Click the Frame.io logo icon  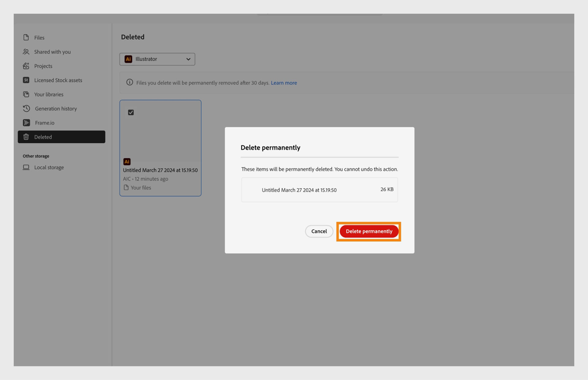click(x=26, y=123)
